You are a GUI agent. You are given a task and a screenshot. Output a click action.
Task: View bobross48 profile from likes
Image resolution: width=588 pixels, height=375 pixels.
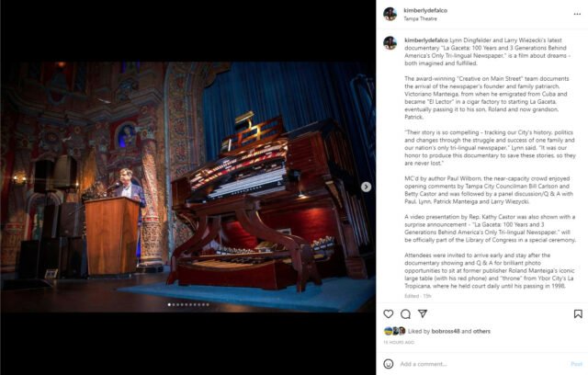click(x=445, y=332)
